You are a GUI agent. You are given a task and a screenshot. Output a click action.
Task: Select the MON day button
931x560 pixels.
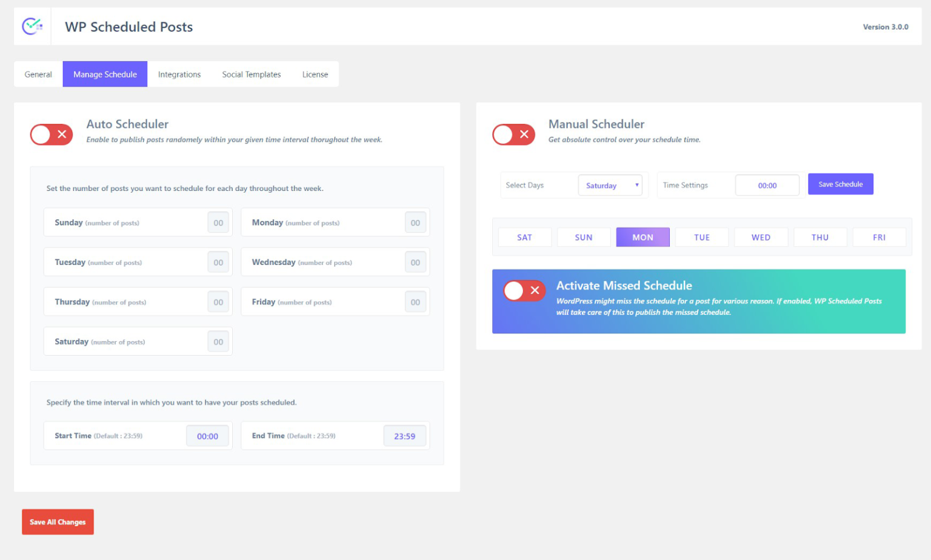[x=642, y=237]
